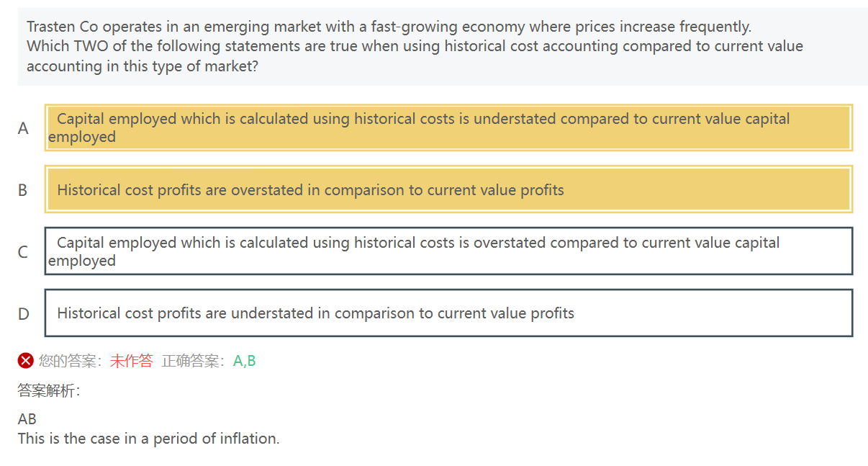Click the letter D label beside fourth option

coord(23,314)
